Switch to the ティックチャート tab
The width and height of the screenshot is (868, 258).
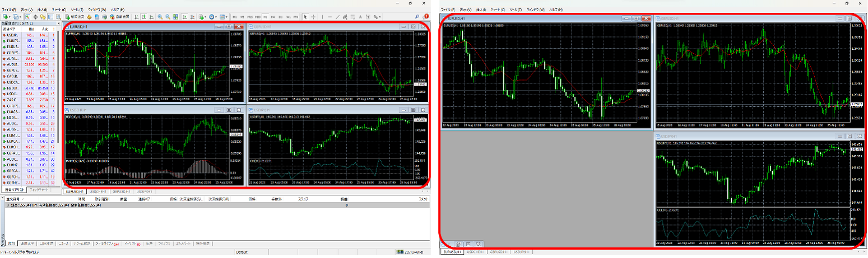[39, 190]
